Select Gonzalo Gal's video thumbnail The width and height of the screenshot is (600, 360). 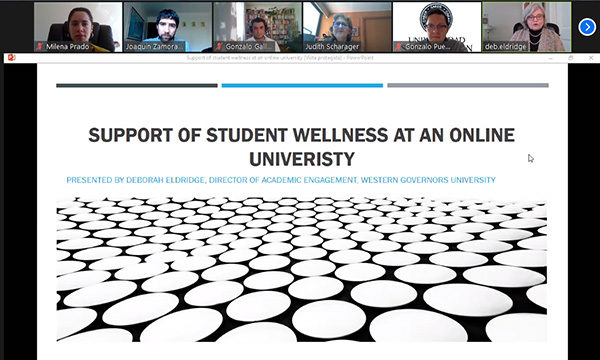(258, 27)
